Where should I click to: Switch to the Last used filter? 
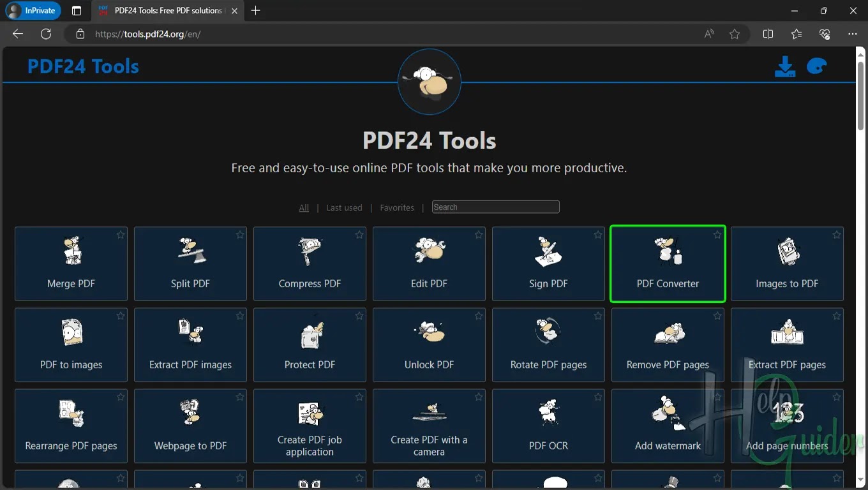(x=344, y=207)
